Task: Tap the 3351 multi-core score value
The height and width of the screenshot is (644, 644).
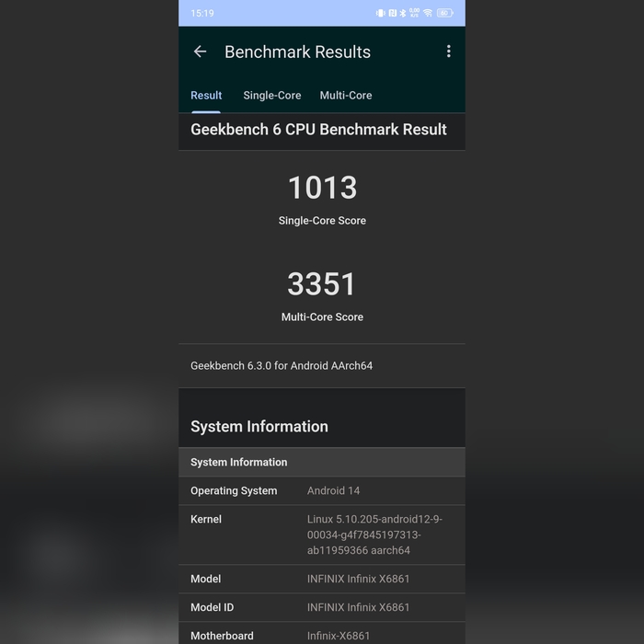Action: point(321,283)
